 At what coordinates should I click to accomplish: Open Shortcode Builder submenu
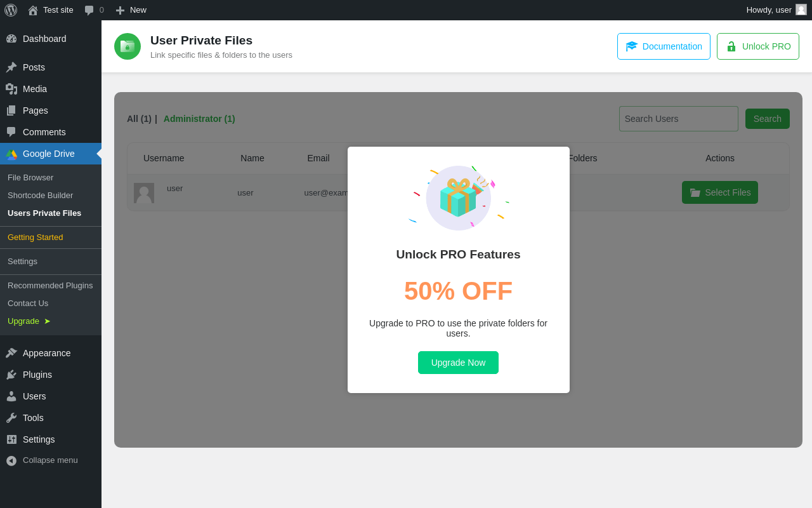(40, 196)
